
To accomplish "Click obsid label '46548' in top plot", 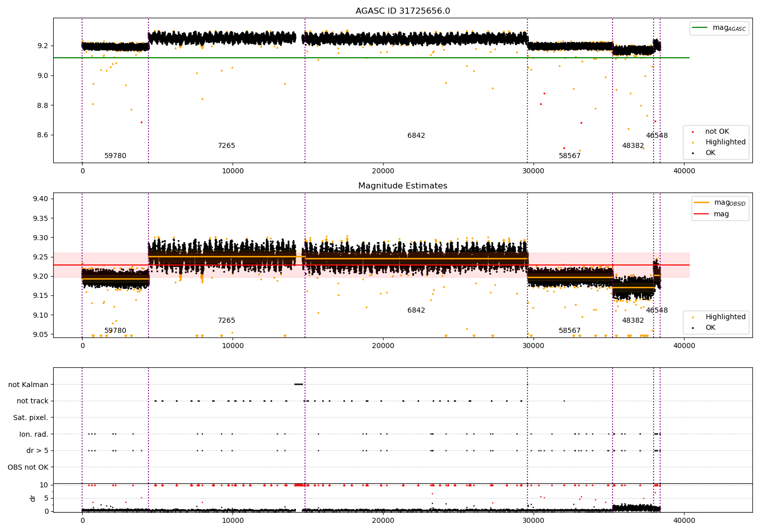I will (x=657, y=136).
